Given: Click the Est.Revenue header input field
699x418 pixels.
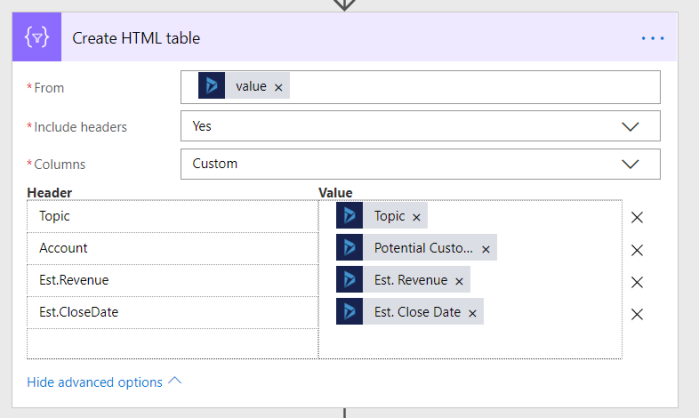Looking at the screenshot, I should (x=172, y=280).
